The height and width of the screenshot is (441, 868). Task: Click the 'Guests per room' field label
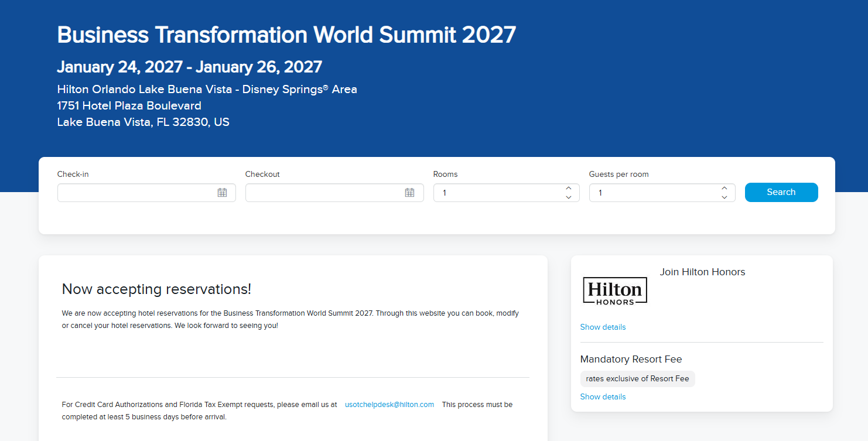coord(619,175)
